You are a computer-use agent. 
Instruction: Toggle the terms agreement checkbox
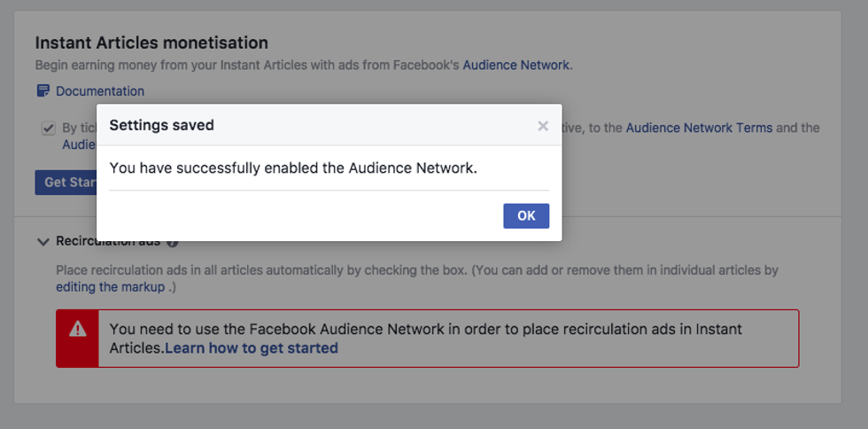[x=49, y=128]
